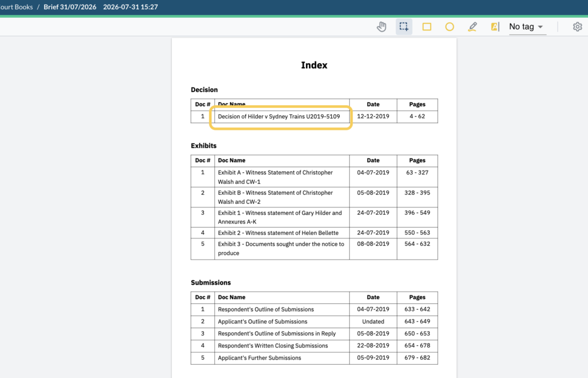588x378 pixels.
Task: Choose the rectangle annotation tool
Action: tap(427, 26)
